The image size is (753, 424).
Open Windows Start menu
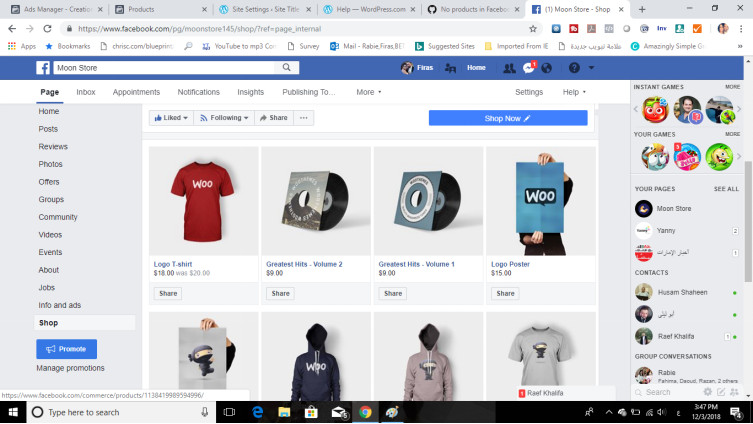(13, 412)
